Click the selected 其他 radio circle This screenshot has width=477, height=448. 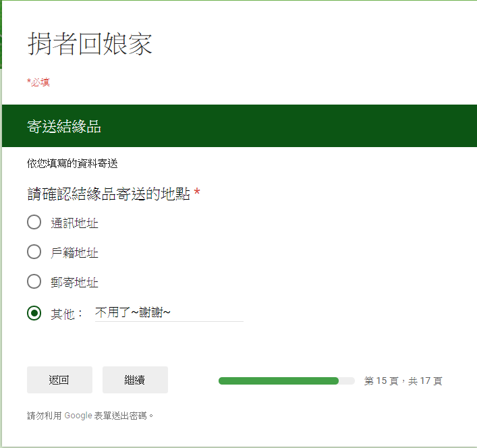click(34, 313)
